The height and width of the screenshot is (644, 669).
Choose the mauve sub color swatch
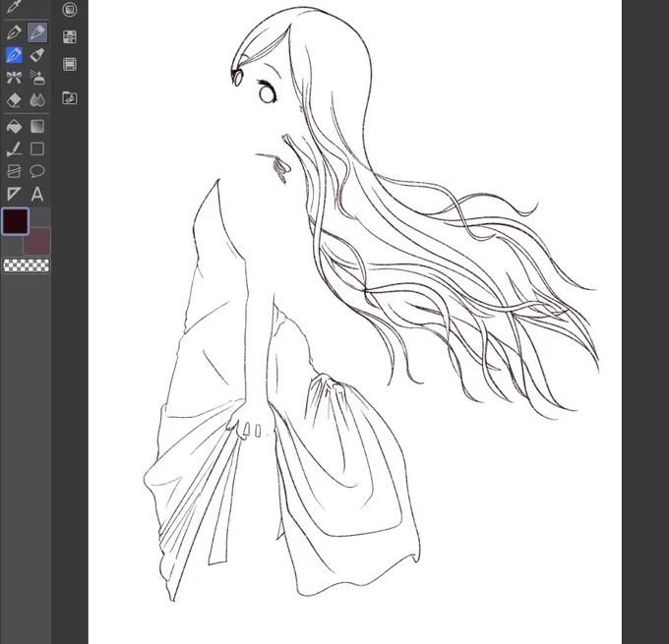(37, 241)
